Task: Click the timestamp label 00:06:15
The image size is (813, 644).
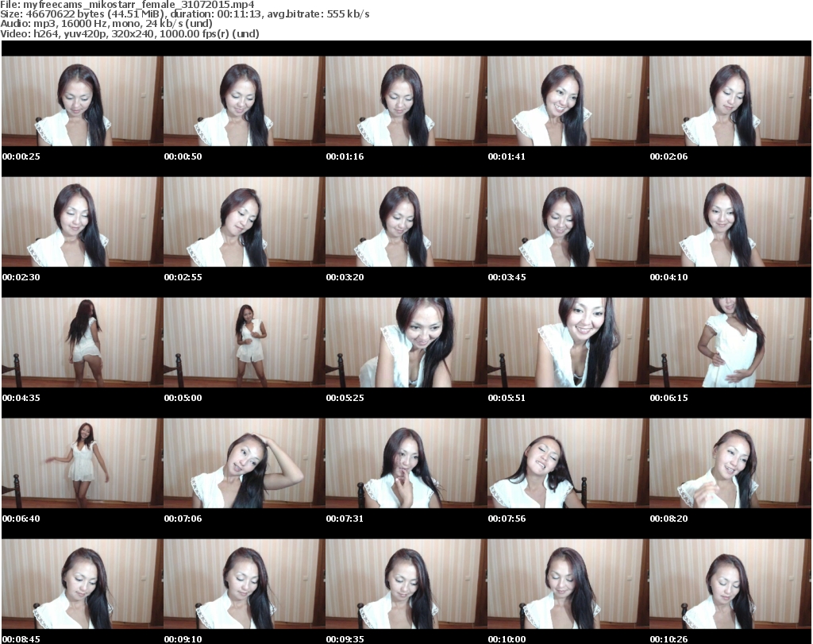Action: tap(669, 398)
